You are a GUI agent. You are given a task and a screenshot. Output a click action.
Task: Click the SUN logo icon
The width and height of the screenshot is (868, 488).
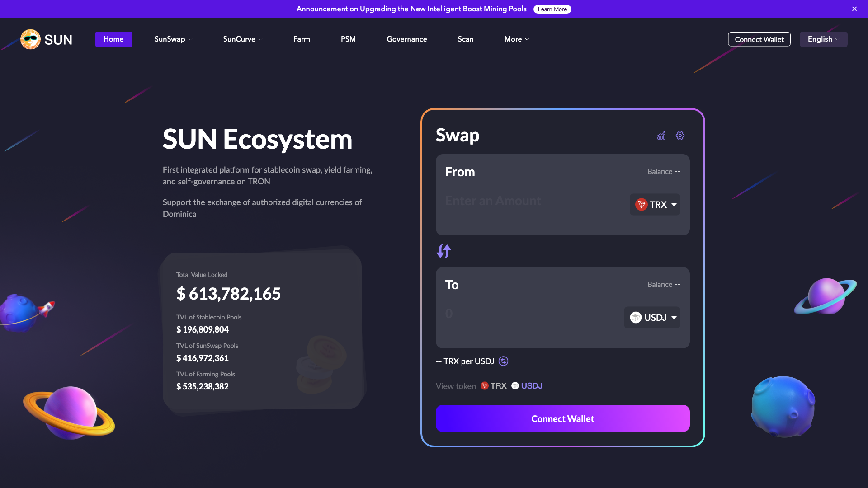tap(30, 39)
